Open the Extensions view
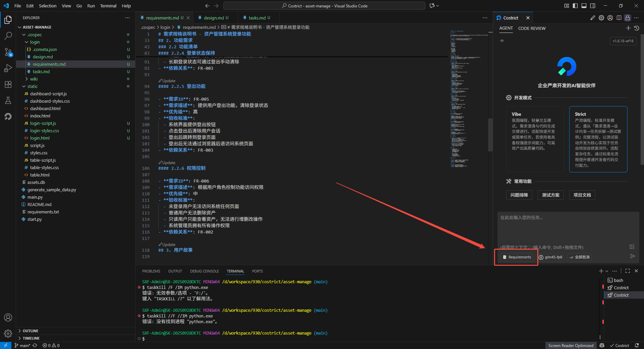This screenshot has height=349, width=644. (8, 84)
